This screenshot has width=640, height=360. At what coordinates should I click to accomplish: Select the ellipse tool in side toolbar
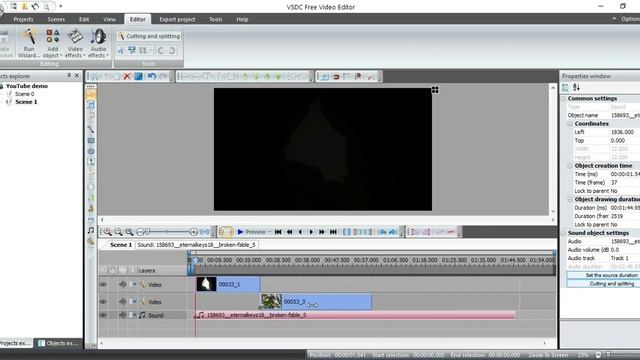91,151
